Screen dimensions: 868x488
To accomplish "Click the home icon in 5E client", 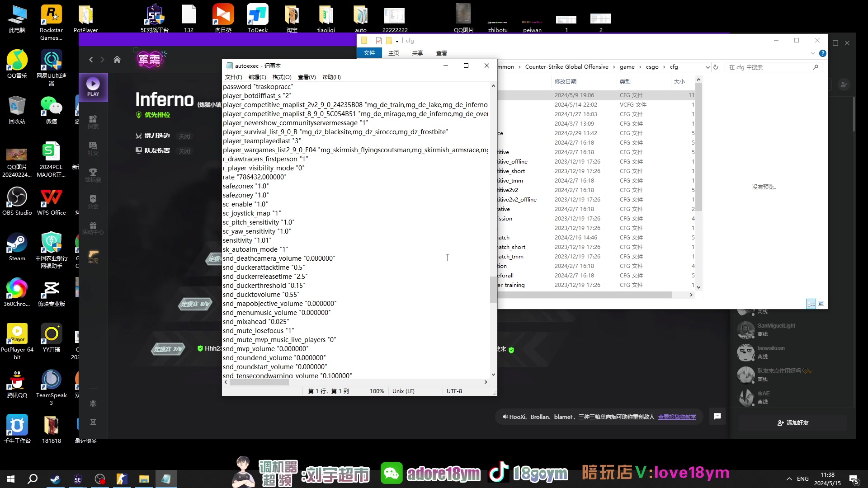I will [x=117, y=60].
